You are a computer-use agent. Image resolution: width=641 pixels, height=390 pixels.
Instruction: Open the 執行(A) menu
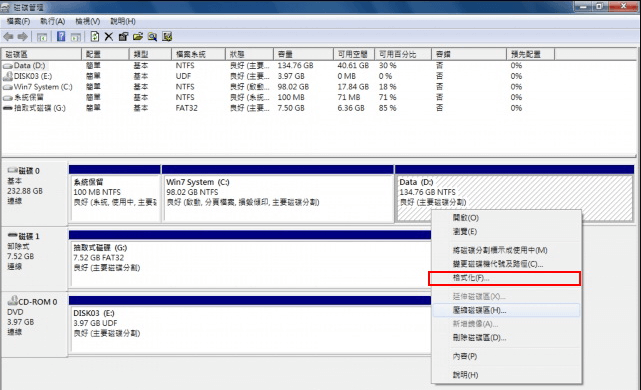53,21
